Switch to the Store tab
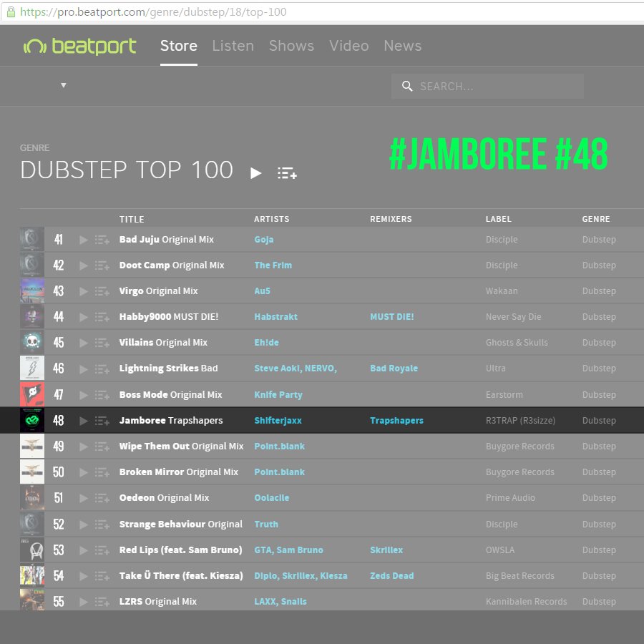Viewport: 644px width, 644px height. [x=179, y=46]
